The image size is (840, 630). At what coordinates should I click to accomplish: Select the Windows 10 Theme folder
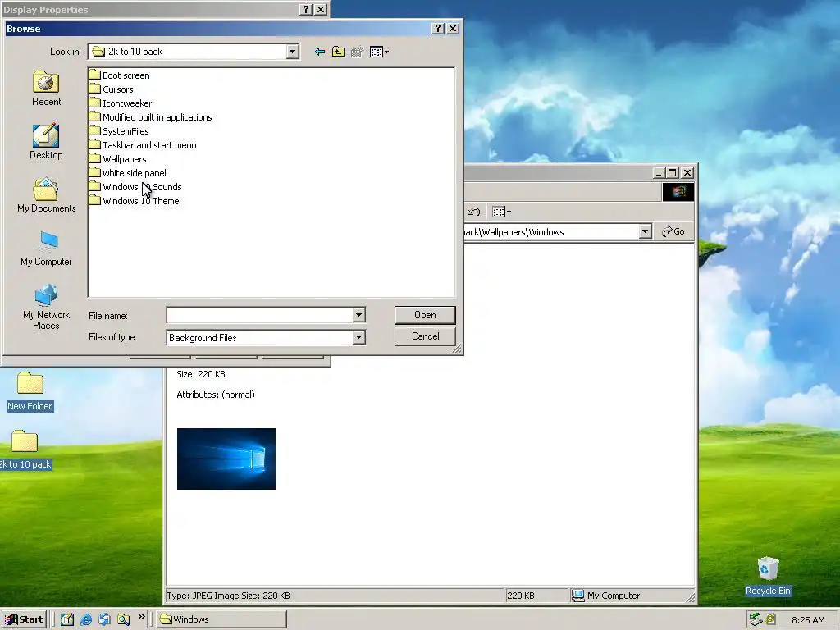(135, 201)
